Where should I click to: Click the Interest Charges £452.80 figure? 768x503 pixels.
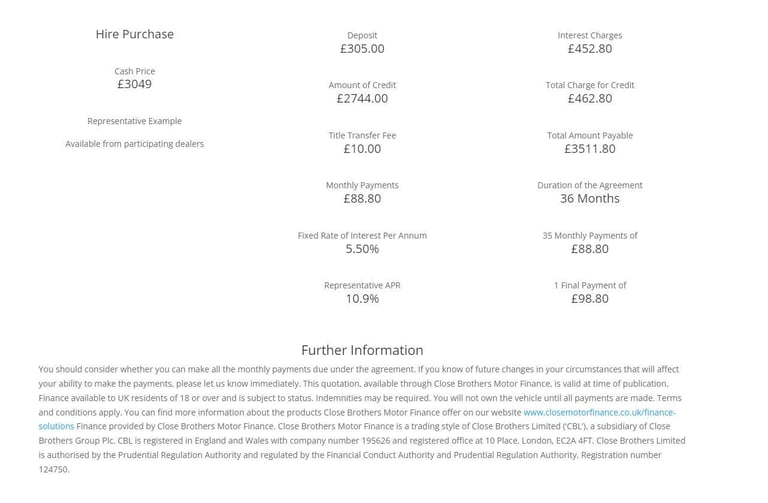[x=590, y=49]
